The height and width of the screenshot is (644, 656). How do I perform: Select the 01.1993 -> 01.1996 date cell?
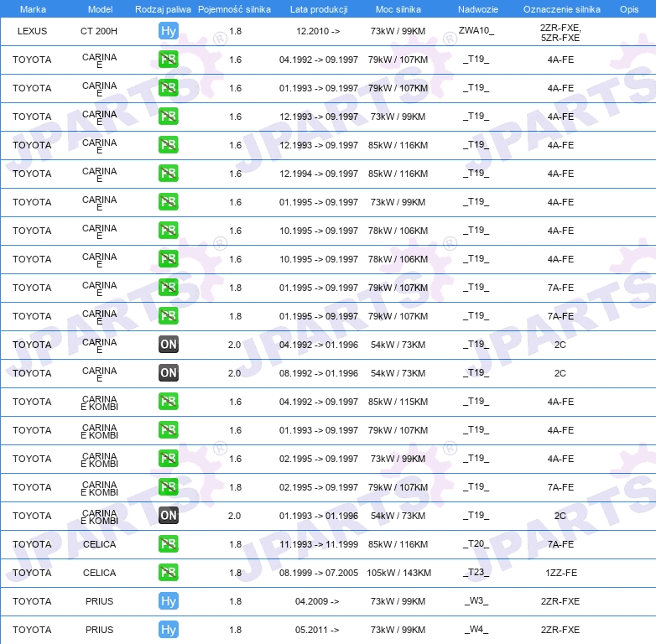pyautogui.click(x=319, y=516)
